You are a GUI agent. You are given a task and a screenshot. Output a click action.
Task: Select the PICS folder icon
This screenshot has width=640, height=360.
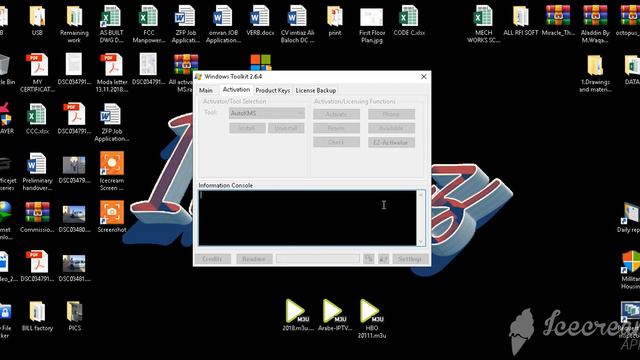pyautogui.click(x=74, y=312)
